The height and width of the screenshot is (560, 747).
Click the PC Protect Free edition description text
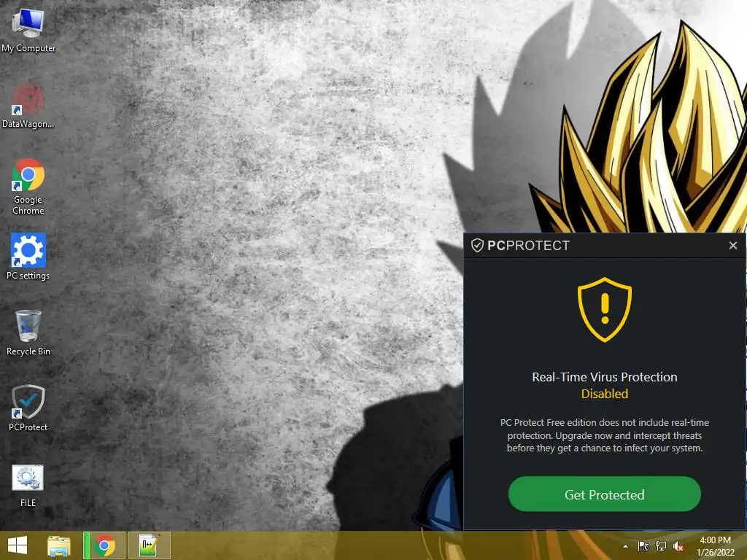pyautogui.click(x=605, y=435)
